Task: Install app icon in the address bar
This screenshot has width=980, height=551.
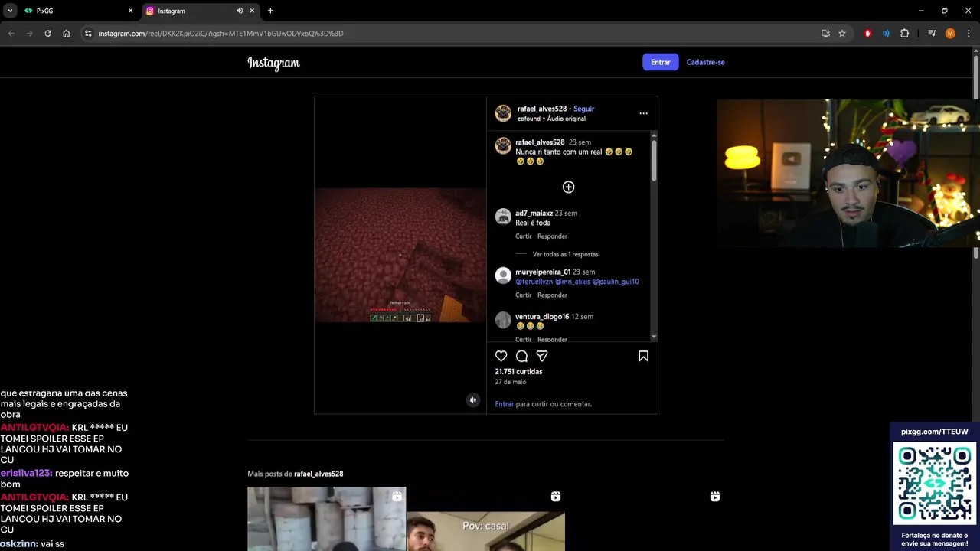Action: point(825,33)
